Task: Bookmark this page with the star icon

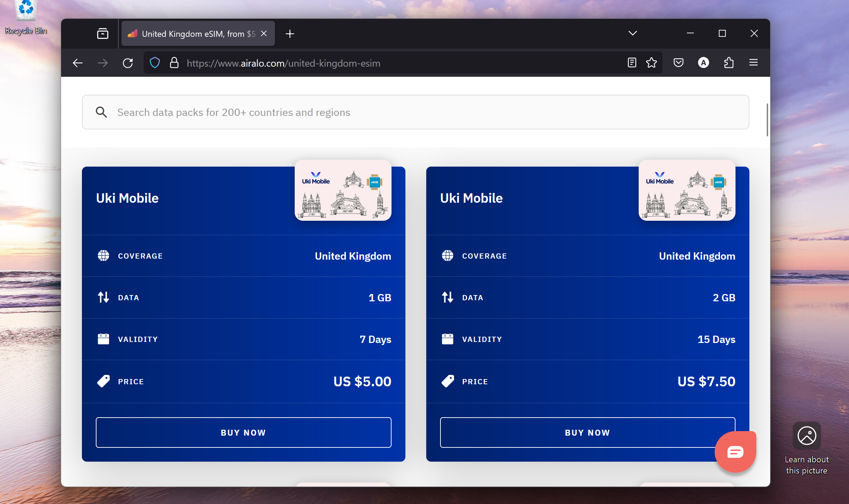Action: (x=652, y=62)
